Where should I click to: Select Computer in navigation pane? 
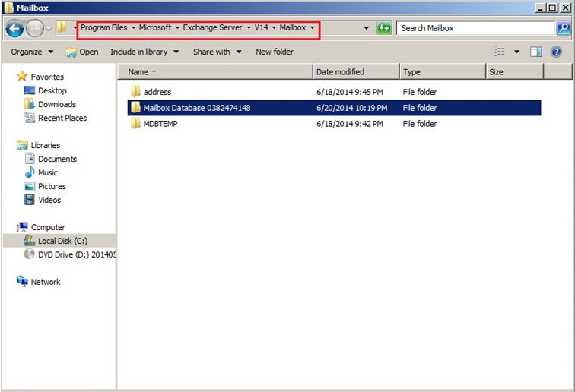[48, 227]
